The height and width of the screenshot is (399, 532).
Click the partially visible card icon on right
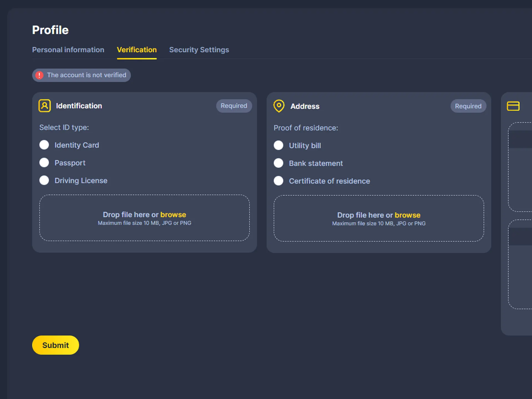coord(513,105)
